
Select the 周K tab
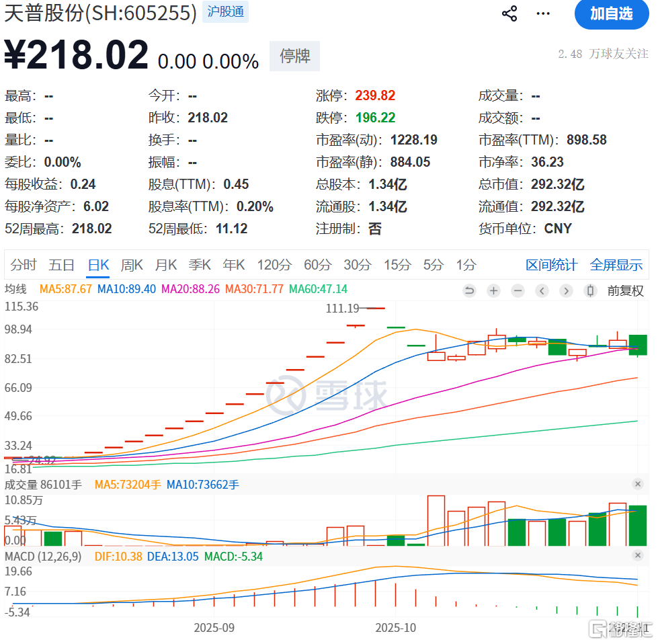(132, 265)
